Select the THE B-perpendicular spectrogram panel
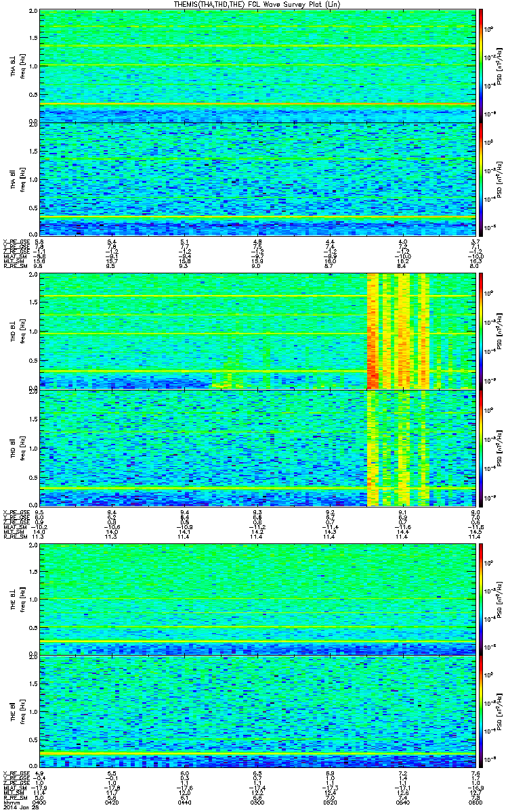This screenshot has height=812, width=508. (x=257, y=599)
